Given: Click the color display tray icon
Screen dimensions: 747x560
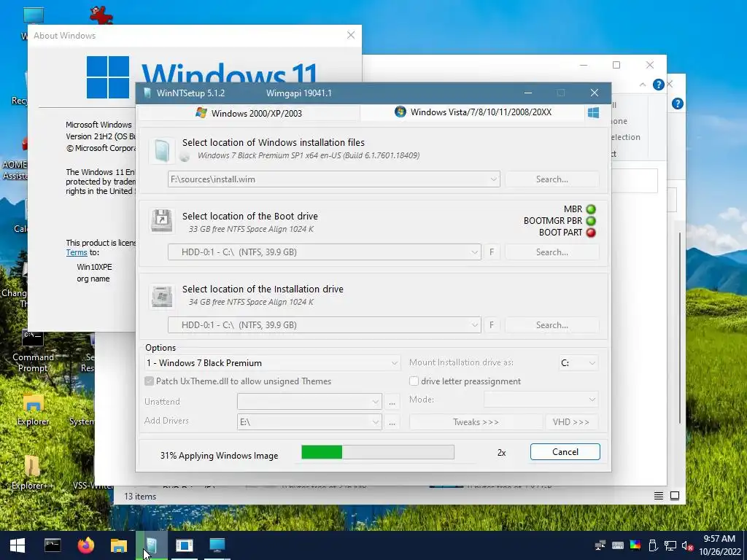Looking at the screenshot, I should 635,545.
